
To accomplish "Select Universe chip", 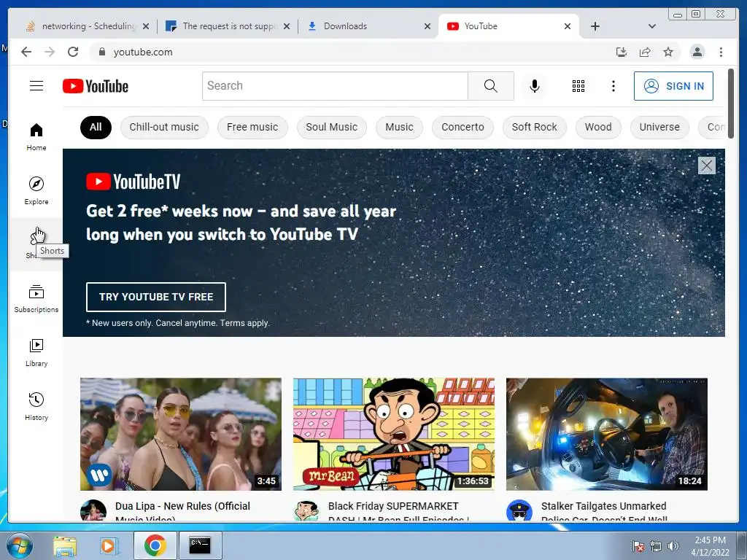I will (x=659, y=127).
